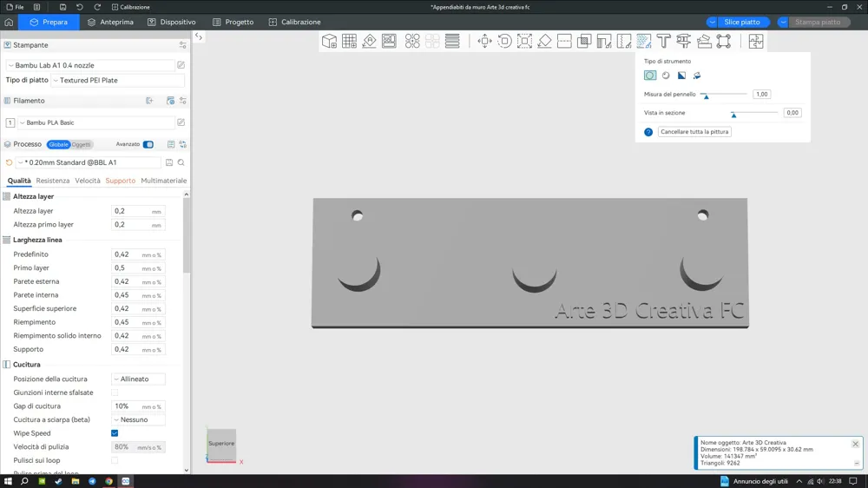Choose the triangle fill tool type

tap(681, 76)
